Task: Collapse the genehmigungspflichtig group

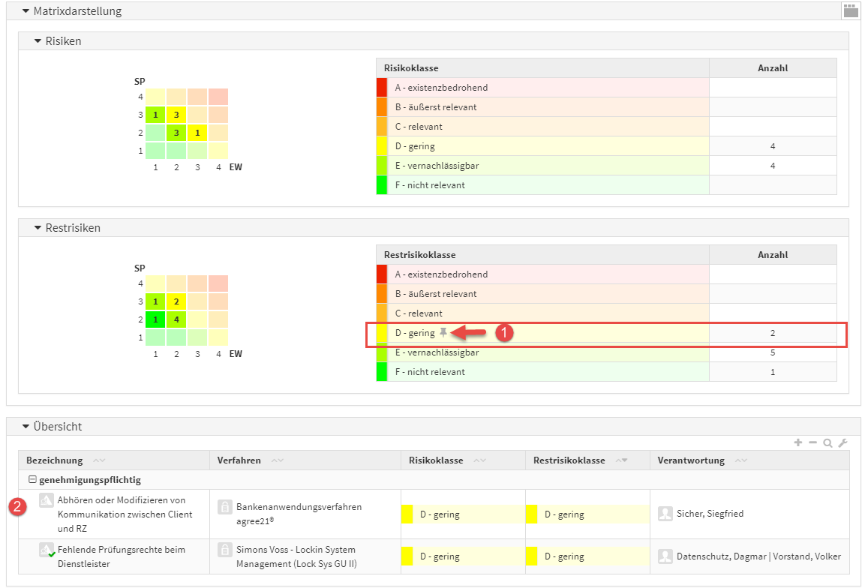Action: 32,480
